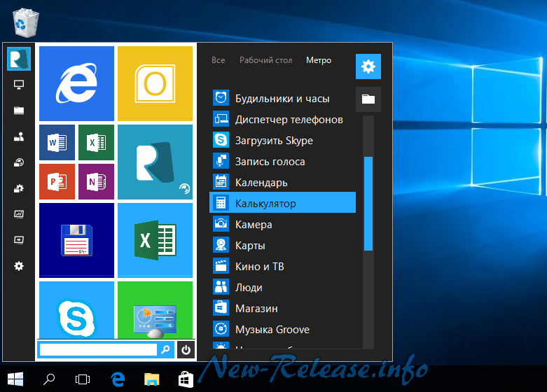Open File Explorer from taskbar
Screen dimensions: 547x392
coord(152,379)
